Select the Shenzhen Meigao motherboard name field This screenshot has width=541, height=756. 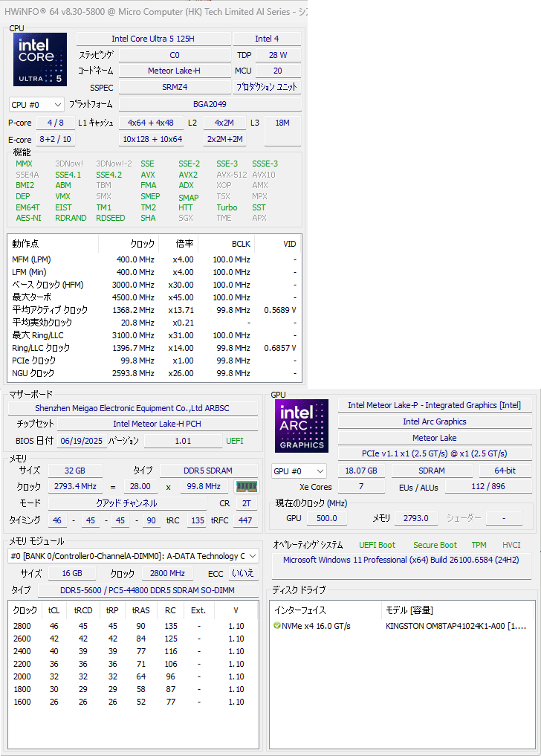point(133,408)
